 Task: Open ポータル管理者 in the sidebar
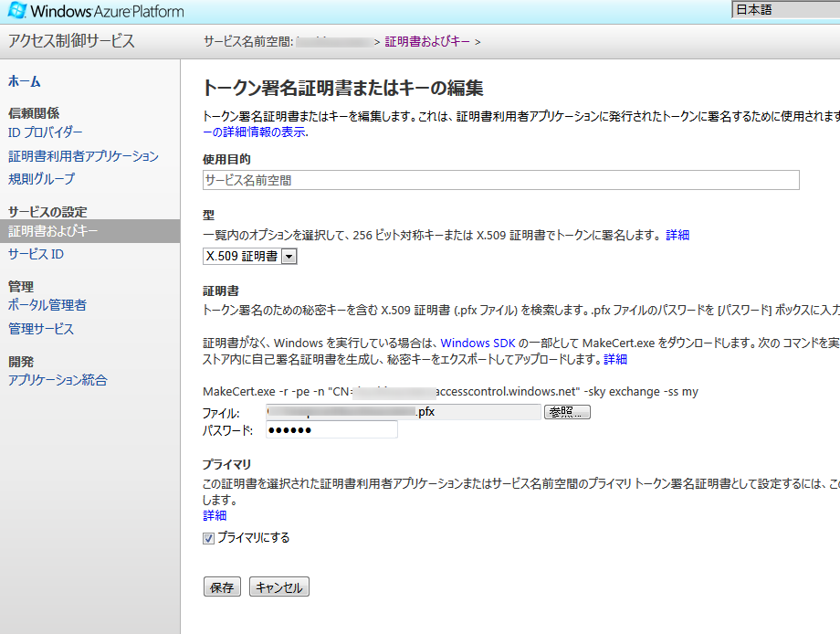point(47,305)
